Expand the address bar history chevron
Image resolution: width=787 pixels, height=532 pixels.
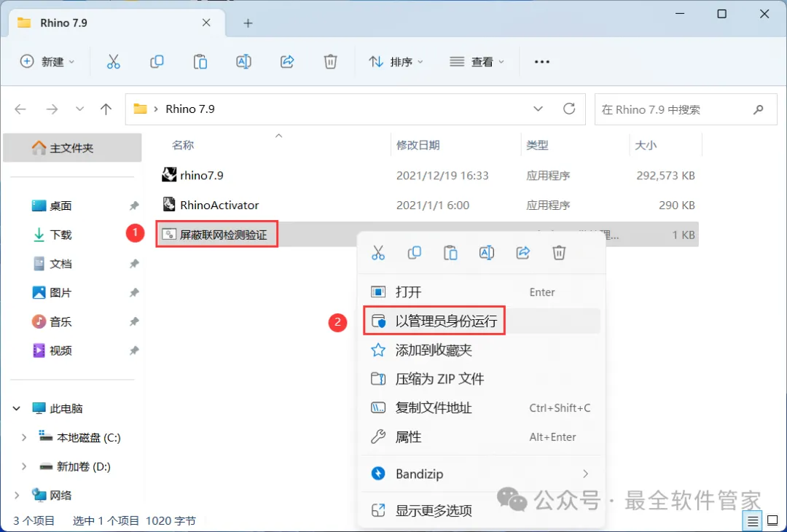[538, 109]
